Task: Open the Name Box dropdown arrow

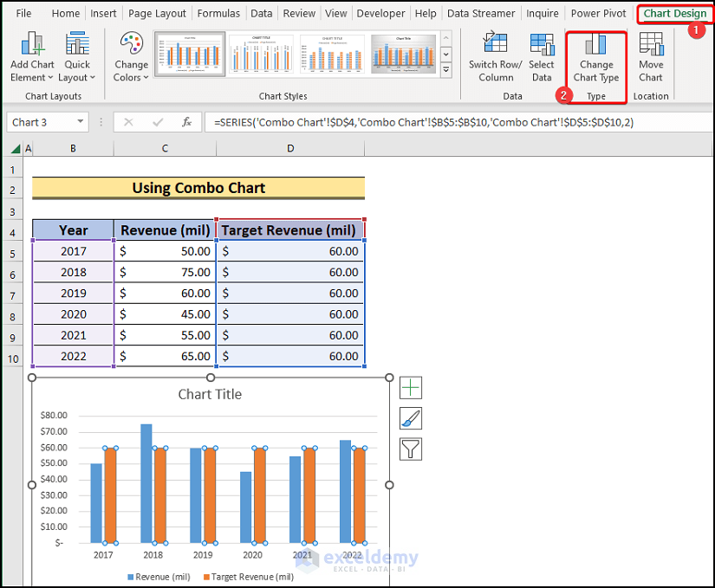Action: tap(81, 122)
